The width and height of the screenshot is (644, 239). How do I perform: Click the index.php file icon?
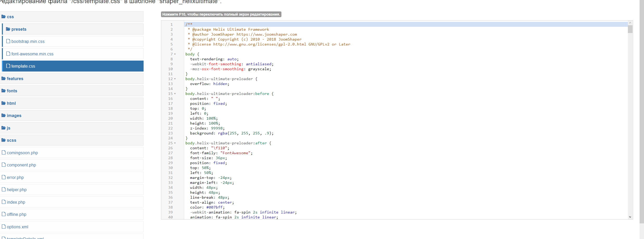point(4,202)
